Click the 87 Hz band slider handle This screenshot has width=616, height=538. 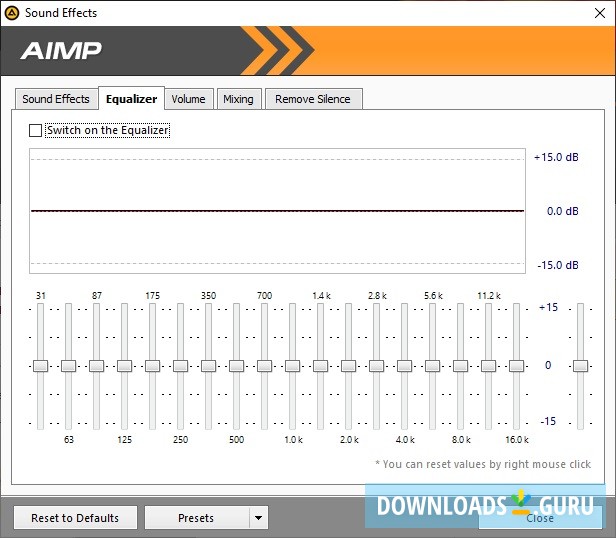point(96,366)
